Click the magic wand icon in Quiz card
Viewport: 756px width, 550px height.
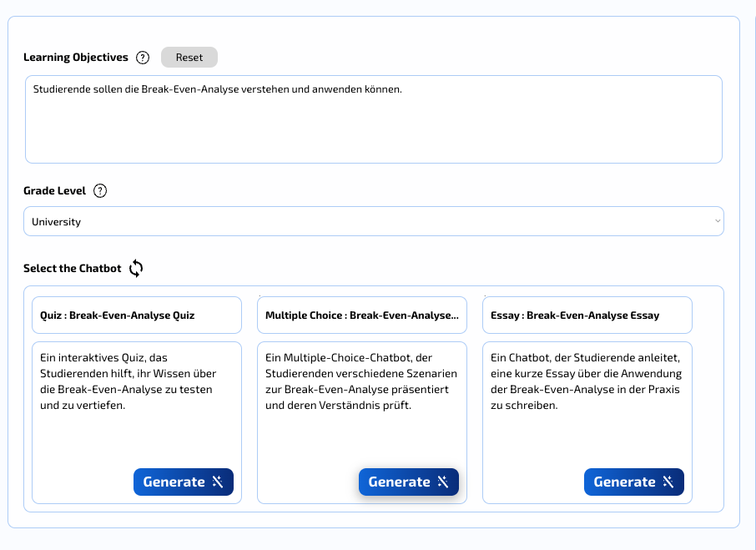point(218,482)
